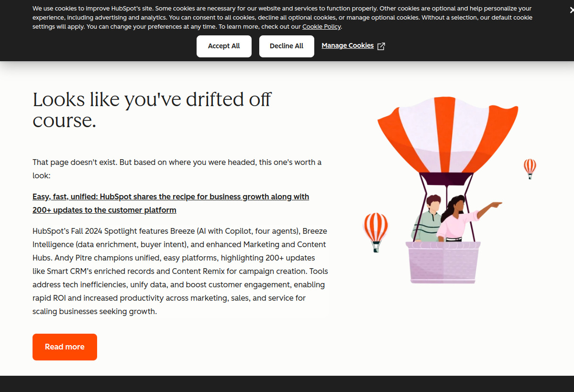Click the external-link icon beside Manage Cookies

tap(381, 46)
